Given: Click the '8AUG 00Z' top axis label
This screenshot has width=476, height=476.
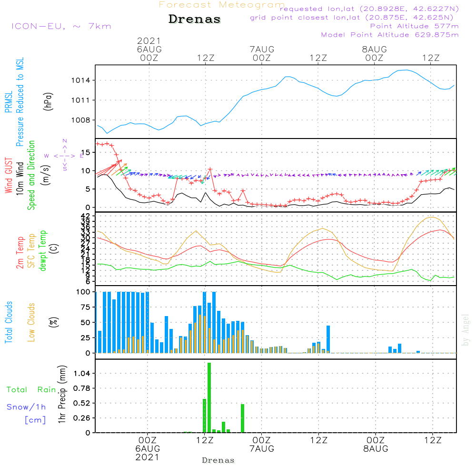Looking at the screenshot, I should (374, 53).
